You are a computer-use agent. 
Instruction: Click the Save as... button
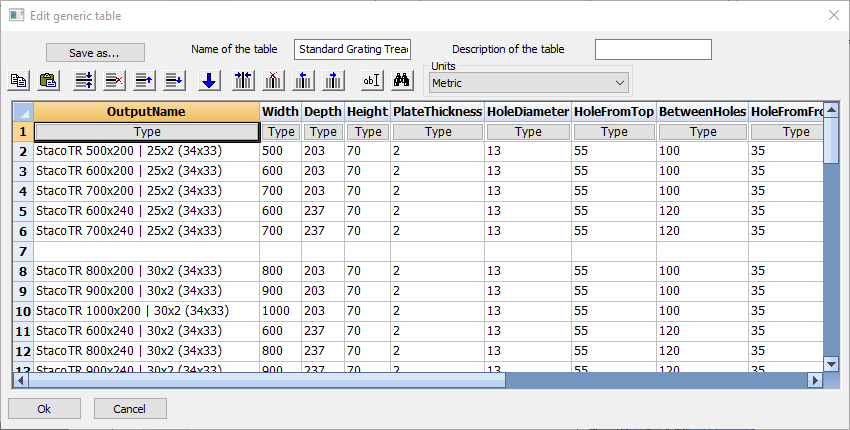click(95, 52)
